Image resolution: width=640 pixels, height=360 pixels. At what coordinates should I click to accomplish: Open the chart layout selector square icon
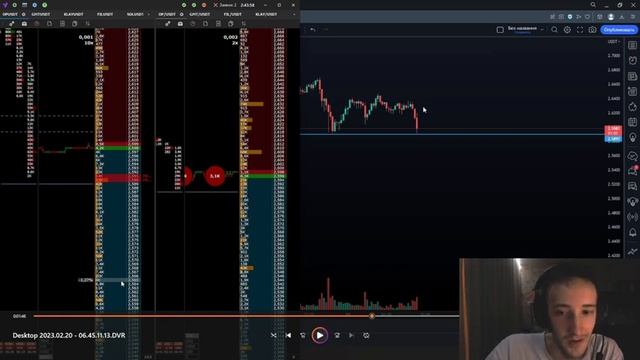[500, 30]
